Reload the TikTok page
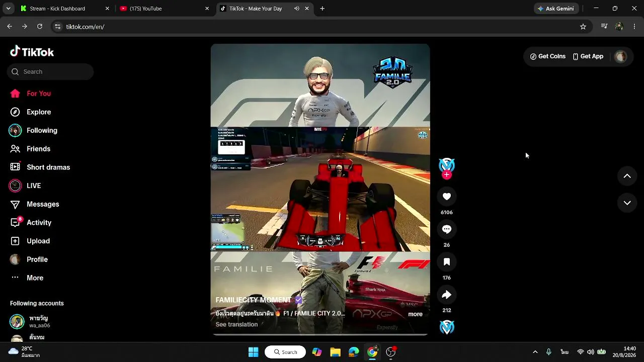Image resolution: width=644 pixels, height=362 pixels. click(40, 27)
